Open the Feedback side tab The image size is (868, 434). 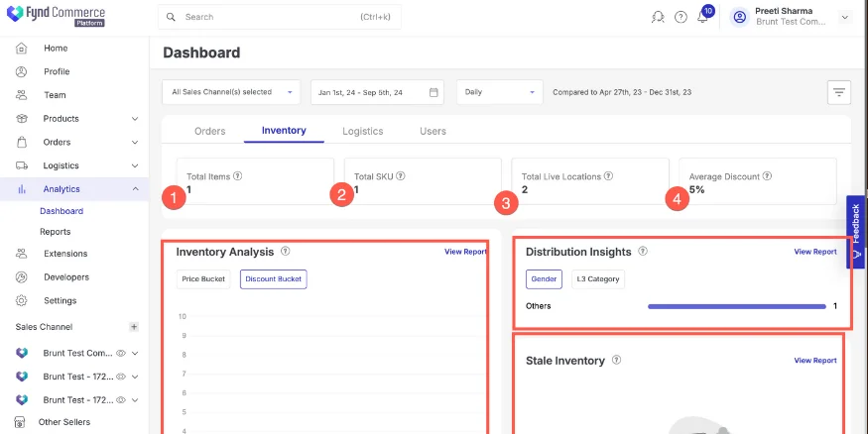856,232
